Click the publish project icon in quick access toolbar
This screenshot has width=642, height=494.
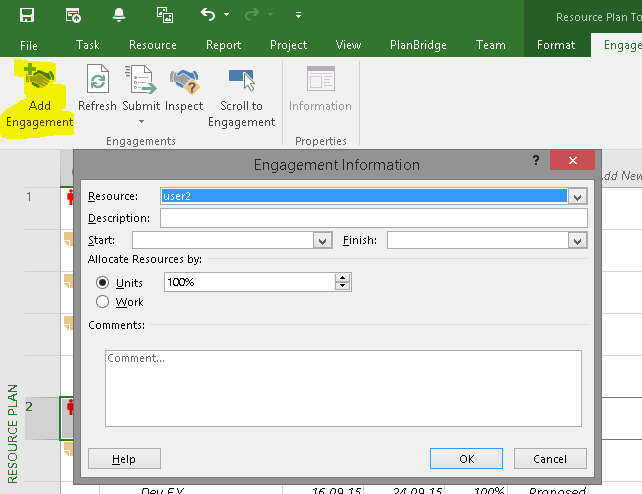pyautogui.click(x=73, y=15)
